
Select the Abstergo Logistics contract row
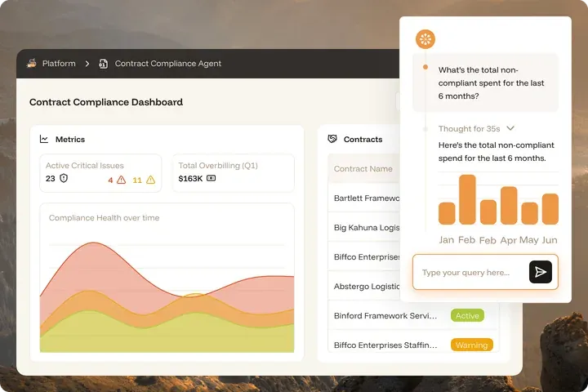click(x=363, y=286)
